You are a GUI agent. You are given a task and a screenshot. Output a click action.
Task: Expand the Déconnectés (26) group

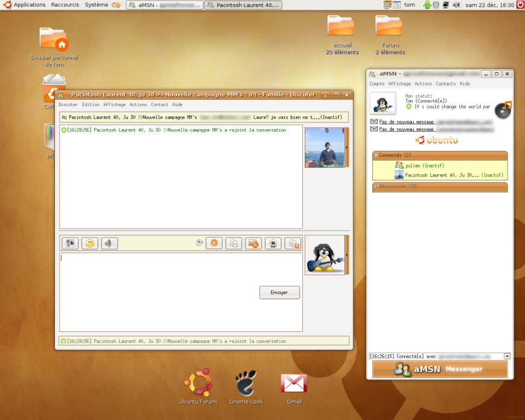pyautogui.click(x=377, y=186)
